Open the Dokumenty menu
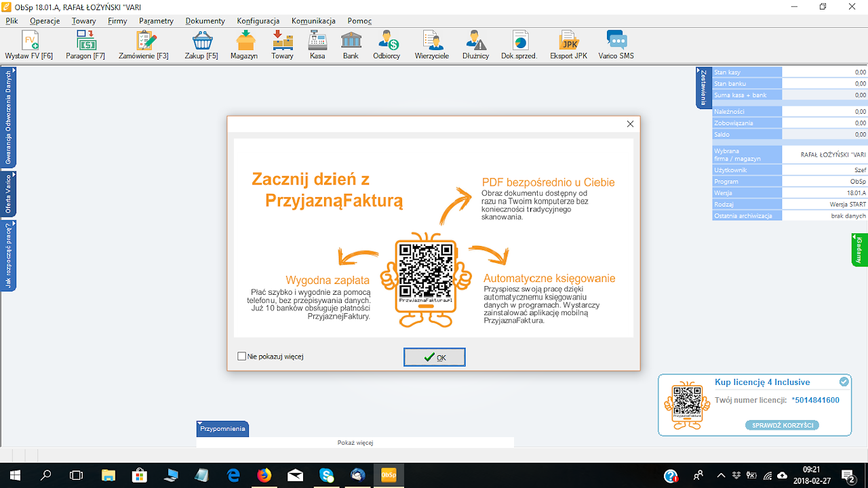Image resolution: width=868 pixels, height=488 pixels. coord(205,21)
